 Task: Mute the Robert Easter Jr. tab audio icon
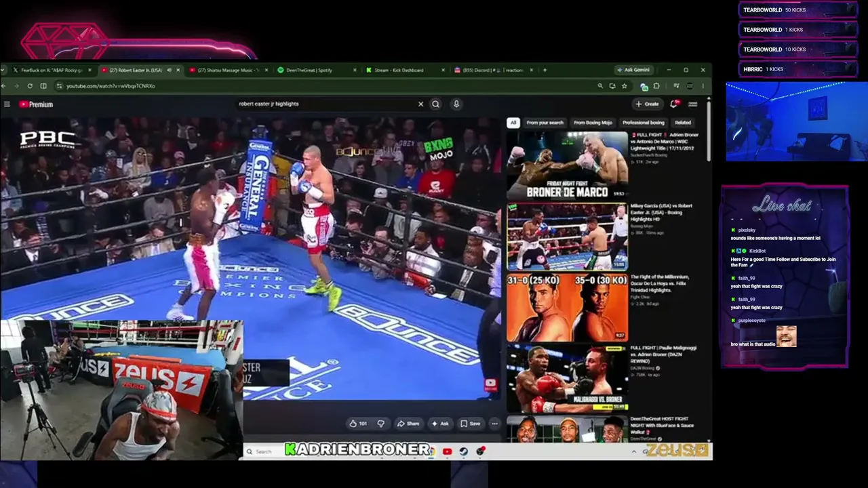click(169, 70)
